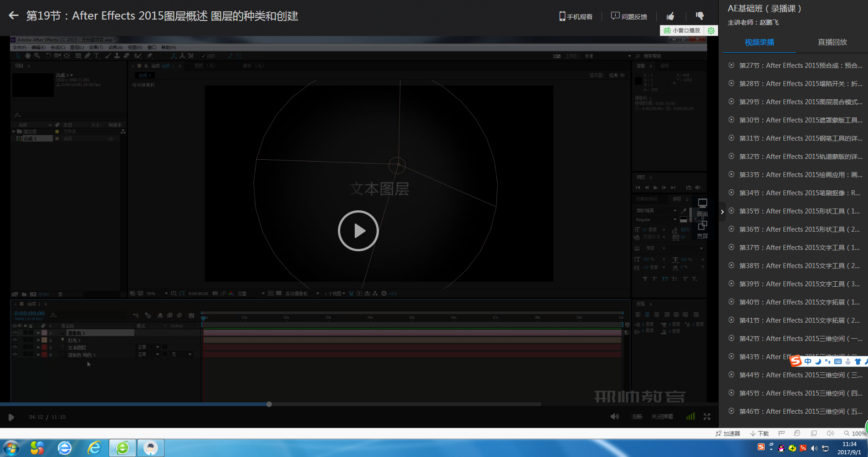This screenshot has height=457, width=868.
Task: Open the 手机观看 link
Action: (x=576, y=16)
